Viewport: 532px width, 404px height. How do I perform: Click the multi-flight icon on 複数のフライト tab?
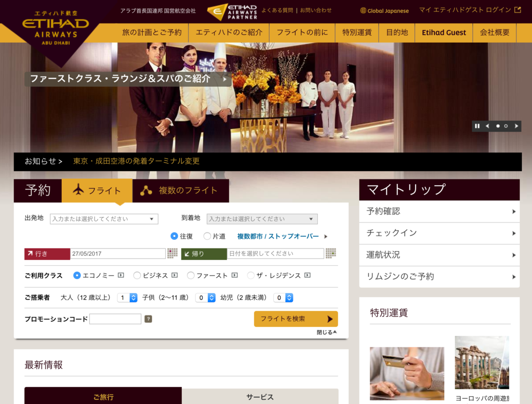pyautogui.click(x=146, y=190)
